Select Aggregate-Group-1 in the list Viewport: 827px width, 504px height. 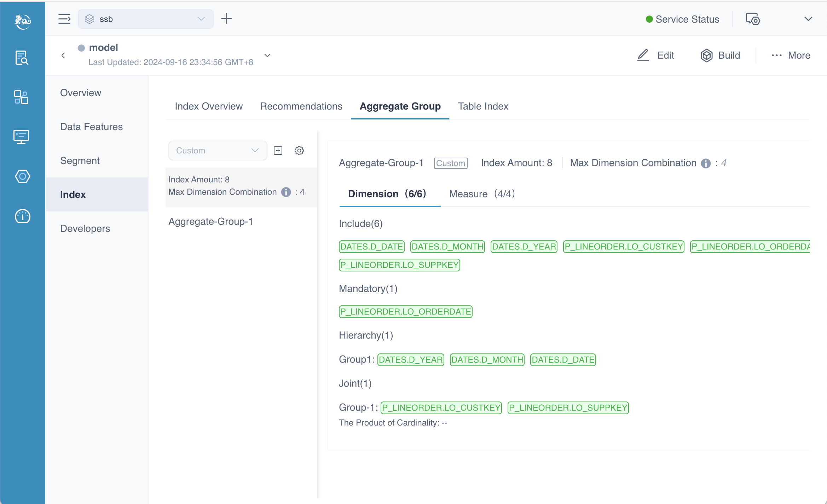(211, 222)
